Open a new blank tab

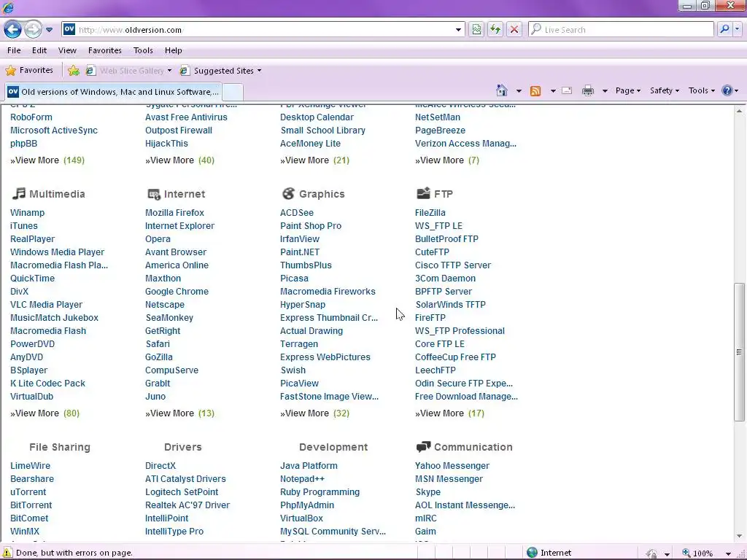233,91
